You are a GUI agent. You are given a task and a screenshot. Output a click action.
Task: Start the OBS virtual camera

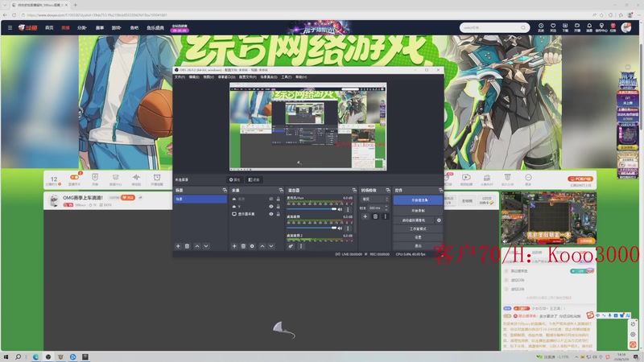point(414,220)
